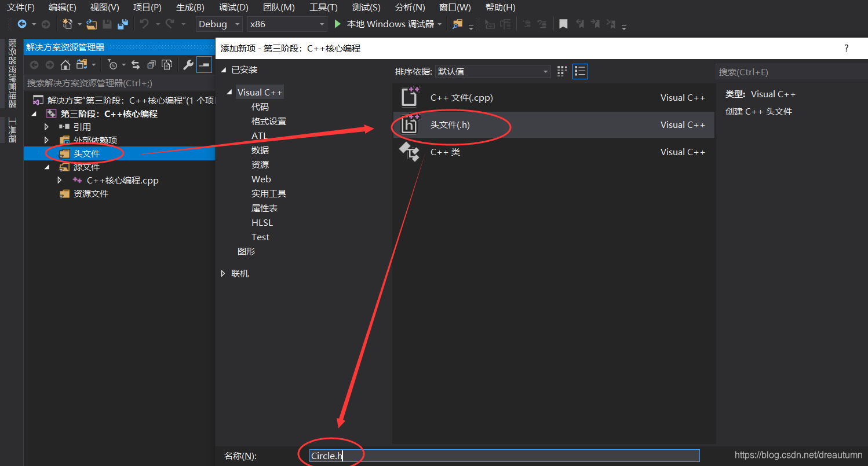Open the 工具(T) menu
Viewport: 868px width, 466px height.
tap(323, 8)
